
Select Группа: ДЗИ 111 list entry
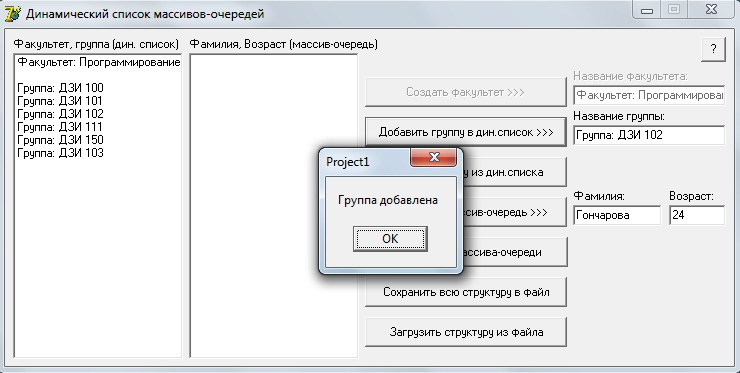pyautogui.click(x=60, y=127)
